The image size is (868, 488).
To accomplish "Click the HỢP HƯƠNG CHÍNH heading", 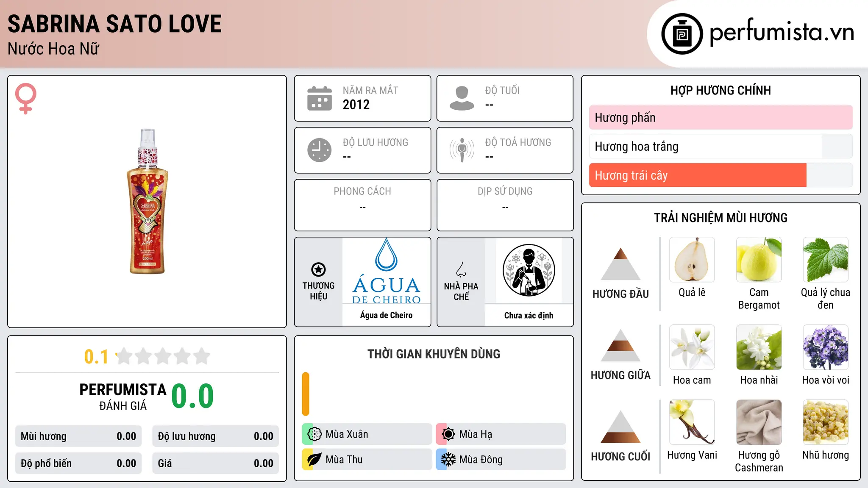I will [721, 90].
